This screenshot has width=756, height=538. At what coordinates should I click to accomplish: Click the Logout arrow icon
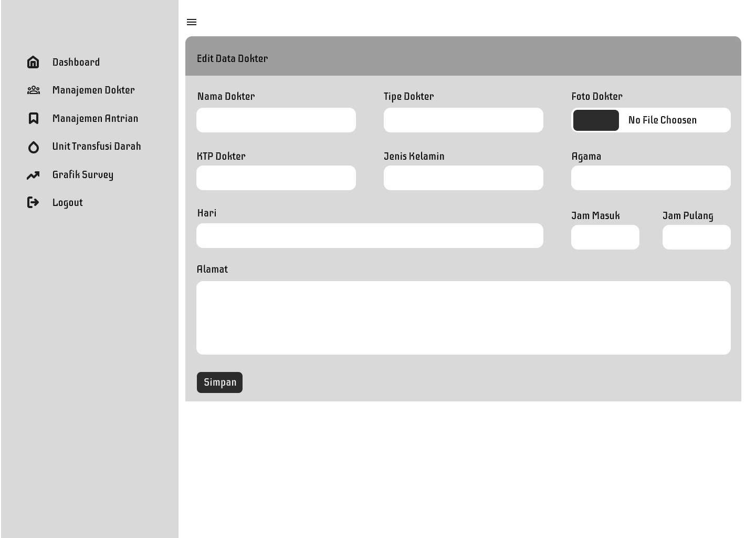(33, 202)
